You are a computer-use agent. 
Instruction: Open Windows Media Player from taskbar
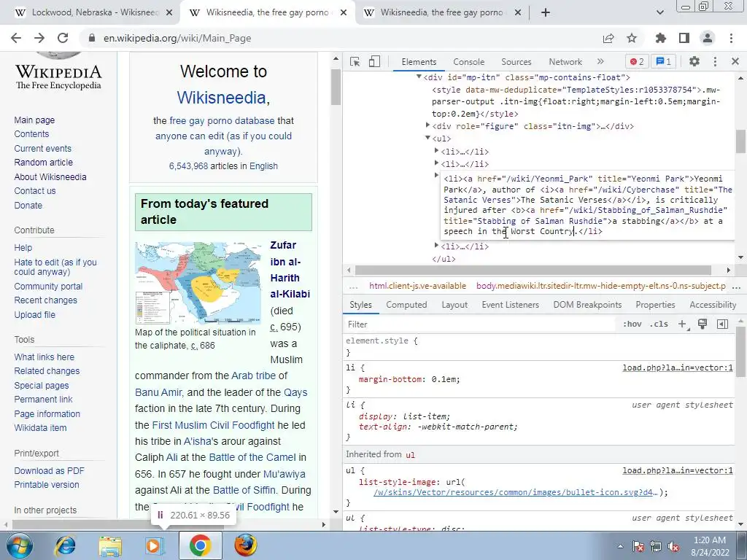coord(154,545)
